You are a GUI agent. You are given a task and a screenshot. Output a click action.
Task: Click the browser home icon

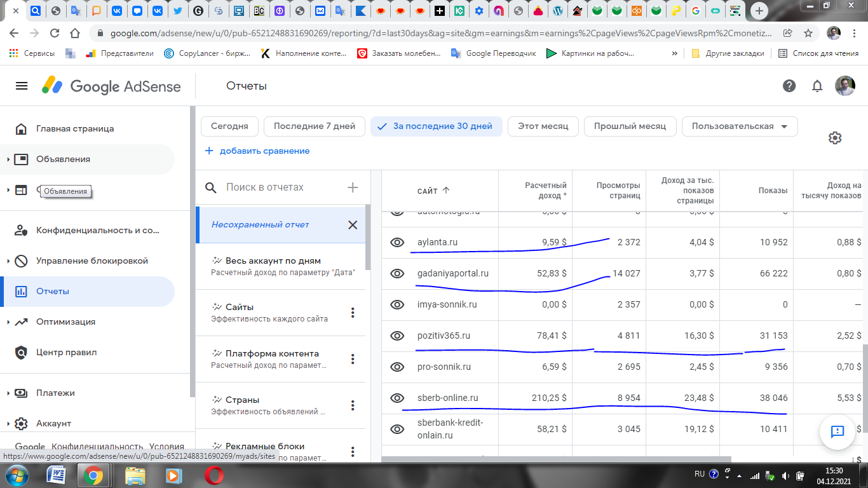tap(75, 33)
